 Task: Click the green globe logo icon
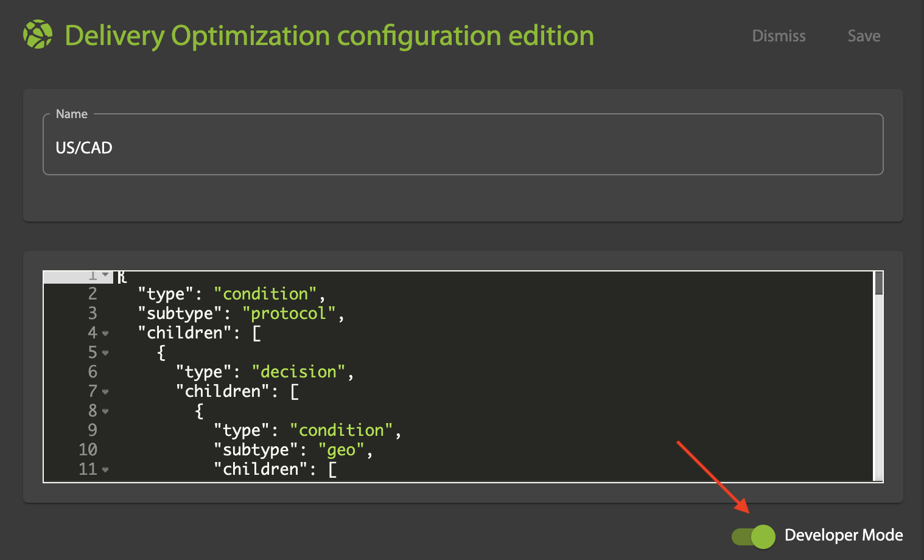(x=38, y=35)
